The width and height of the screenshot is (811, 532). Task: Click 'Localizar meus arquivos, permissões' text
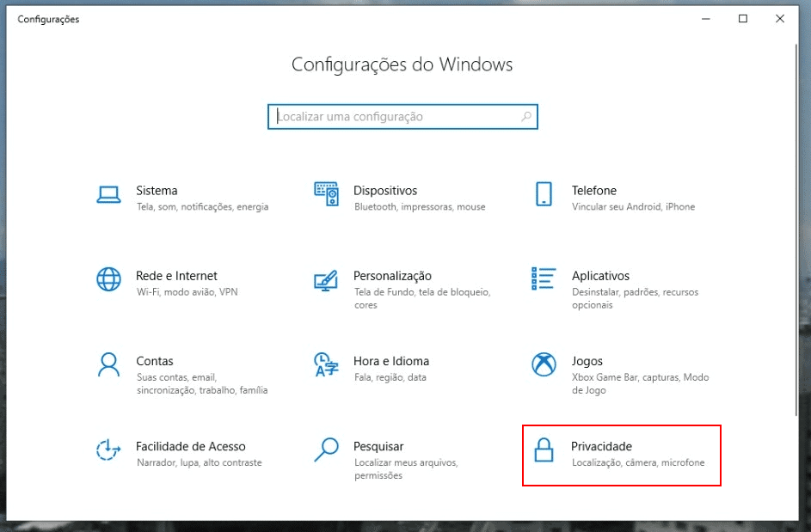click(x=406, y=469)
